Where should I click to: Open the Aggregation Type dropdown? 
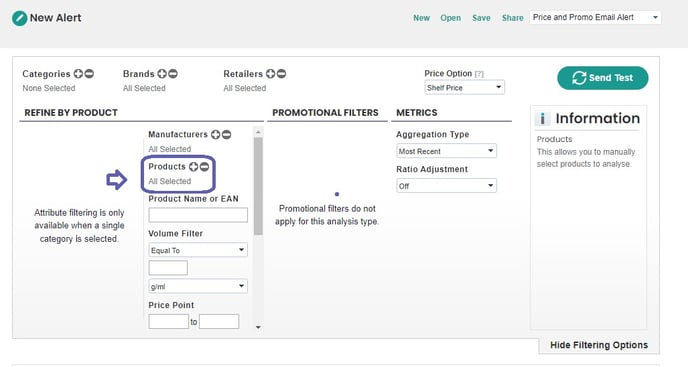(446, 151)
